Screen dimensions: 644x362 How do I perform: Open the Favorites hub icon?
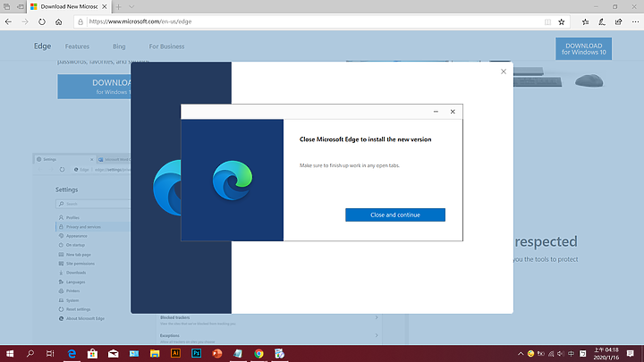pos(585,21)
